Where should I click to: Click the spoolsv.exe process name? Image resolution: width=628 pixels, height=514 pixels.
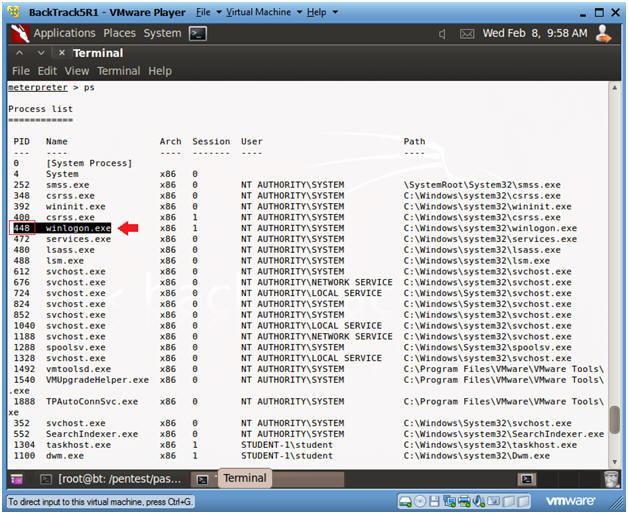pyautogui.click(x=76, y=347)
